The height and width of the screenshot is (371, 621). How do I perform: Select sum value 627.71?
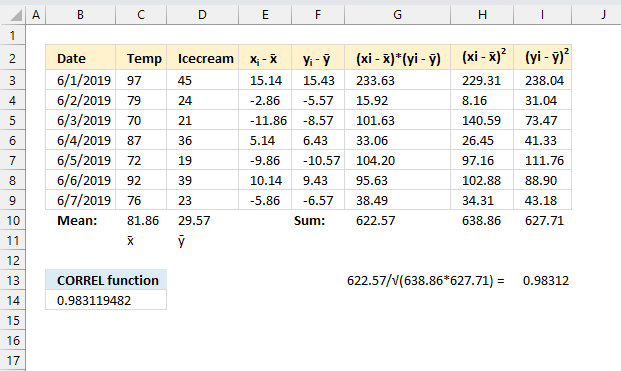point(542,220)
